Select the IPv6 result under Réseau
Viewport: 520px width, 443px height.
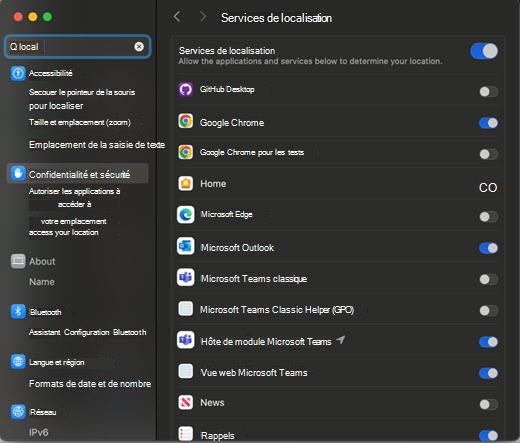coord(38,433)
